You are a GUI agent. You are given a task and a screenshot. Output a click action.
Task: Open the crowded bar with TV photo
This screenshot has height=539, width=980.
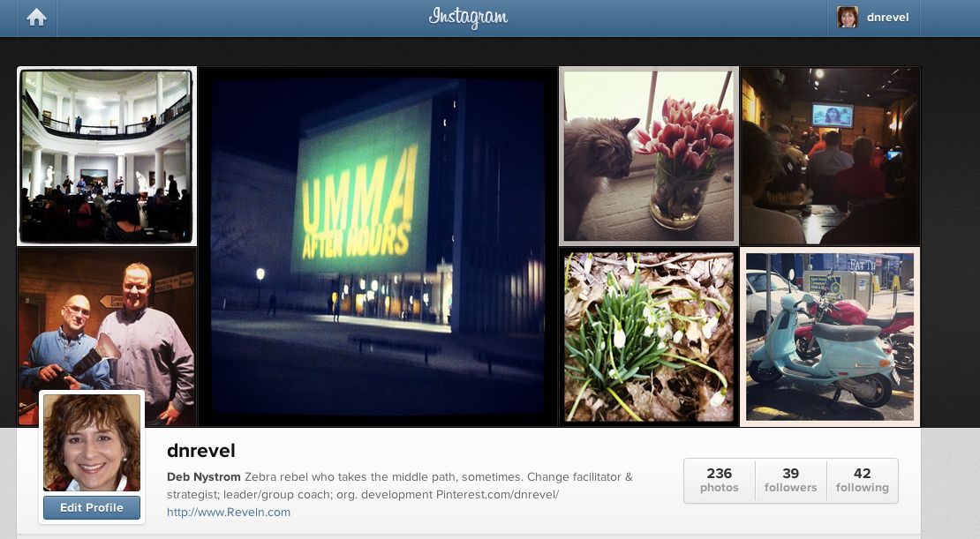[830, 156]
